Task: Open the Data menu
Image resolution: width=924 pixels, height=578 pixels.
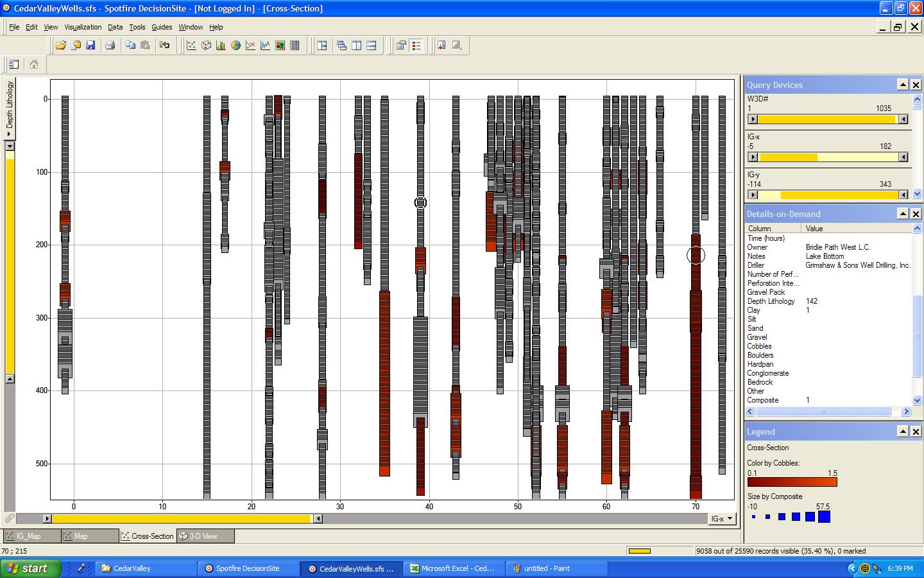Action: pyautogui.click(x=115, y=27)
